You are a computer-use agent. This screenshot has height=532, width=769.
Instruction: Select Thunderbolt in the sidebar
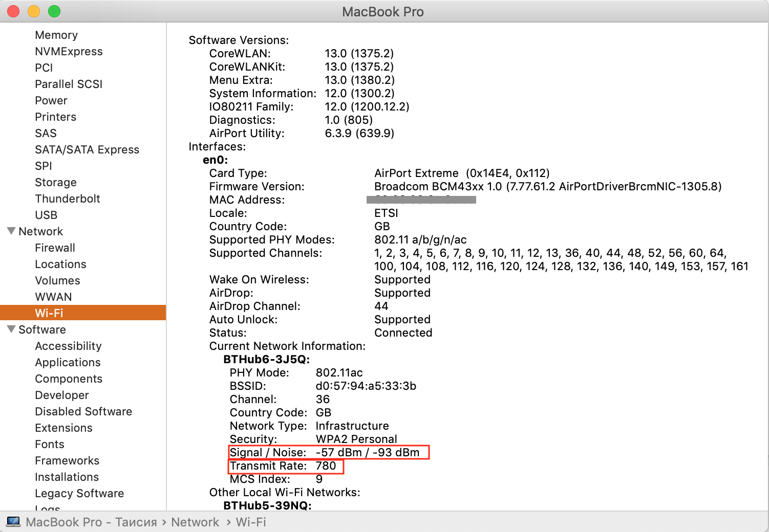68,198
